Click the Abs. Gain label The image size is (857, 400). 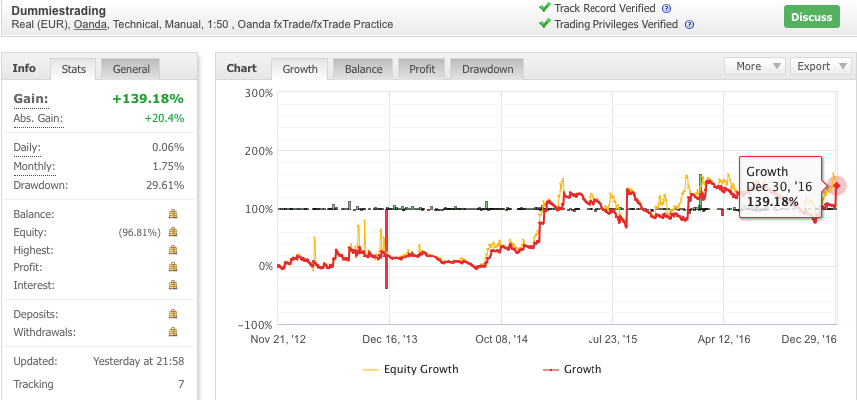tap(37, 119)
